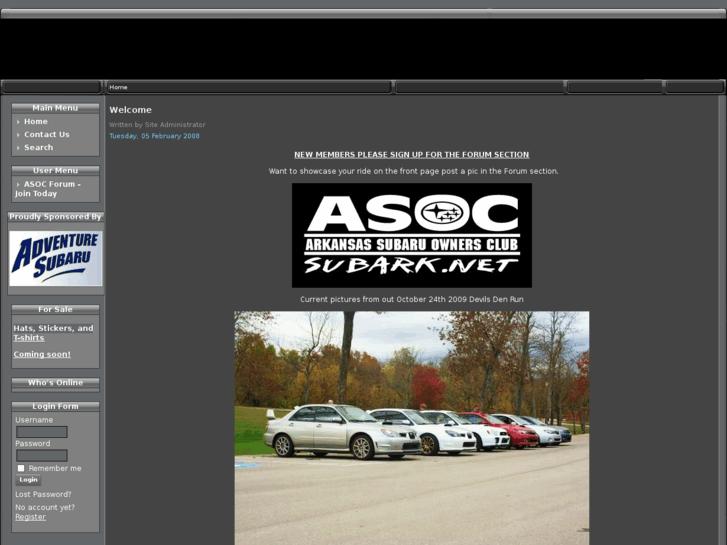Click into the Username field

(x=42, y=432)
